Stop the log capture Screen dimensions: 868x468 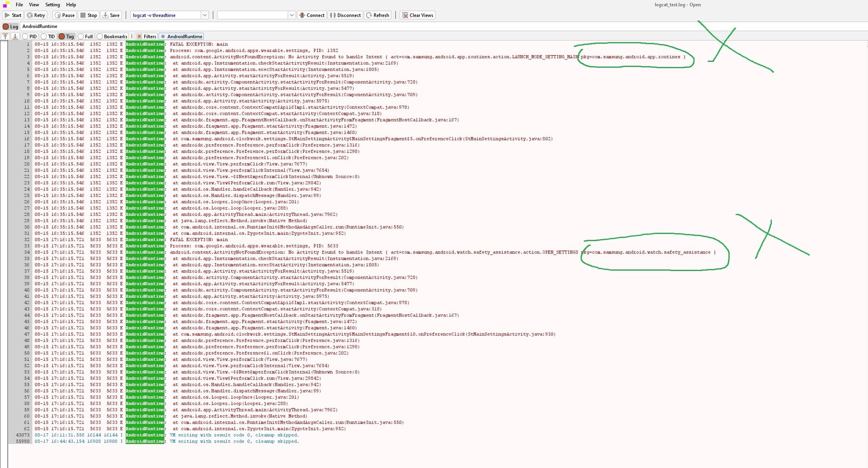pos(89,15)
